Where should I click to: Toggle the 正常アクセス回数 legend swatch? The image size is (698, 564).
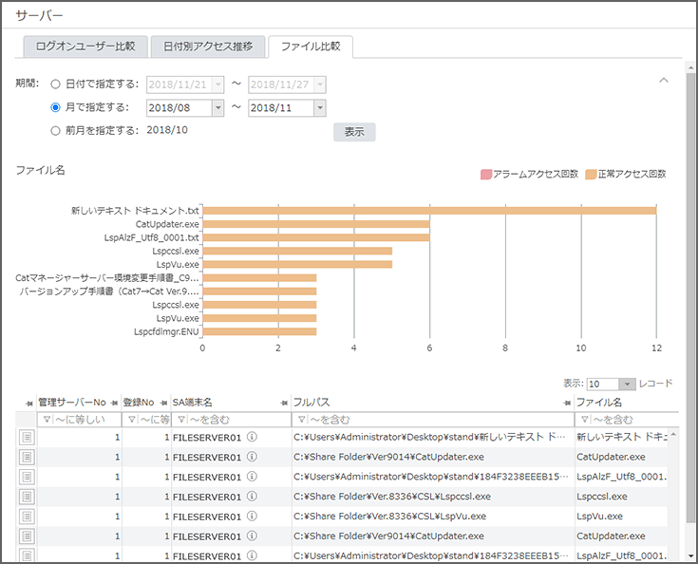[591, 174]
